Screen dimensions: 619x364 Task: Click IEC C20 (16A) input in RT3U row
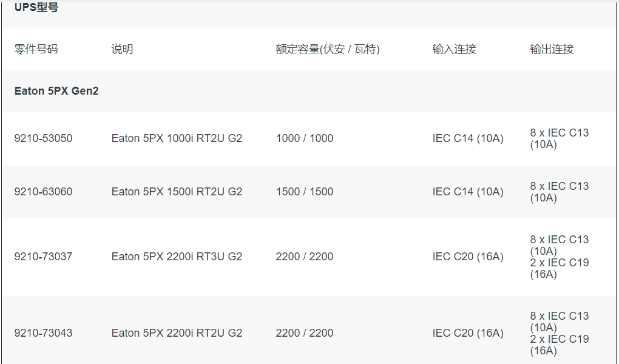[468, 257]
